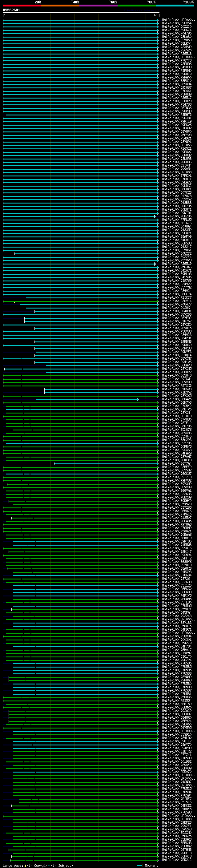Click the UniRef100_P08477 text

177,305
